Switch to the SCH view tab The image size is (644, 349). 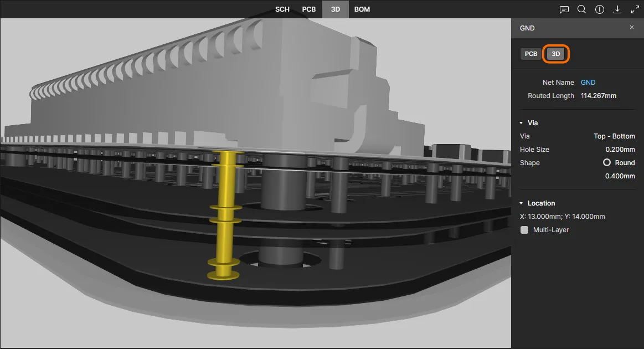click(x=282, y=9)
